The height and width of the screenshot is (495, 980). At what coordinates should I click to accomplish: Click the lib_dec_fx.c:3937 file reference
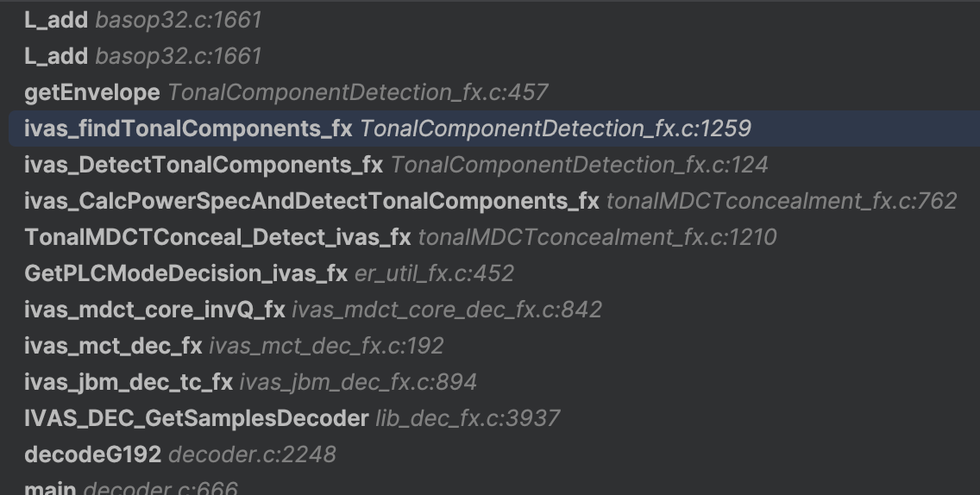click(x=468, y=418)
